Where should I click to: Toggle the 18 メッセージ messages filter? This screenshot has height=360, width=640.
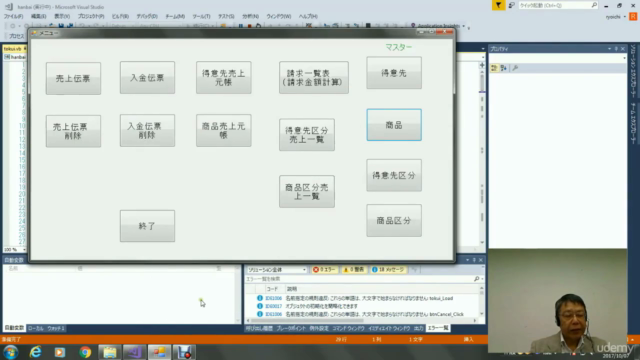(x=388, y=270)
